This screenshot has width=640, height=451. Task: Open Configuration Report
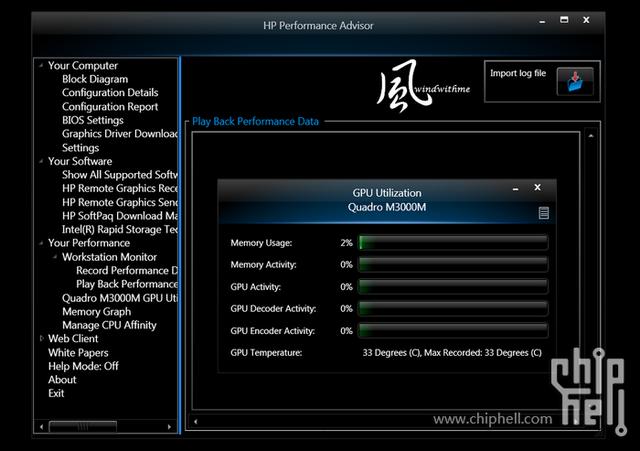click(x=110, y=107)
